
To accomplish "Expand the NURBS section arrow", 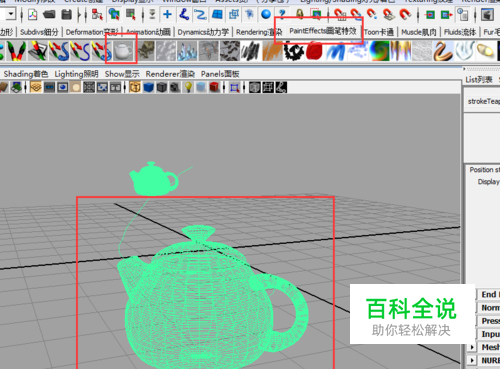I will click(472, 360).
